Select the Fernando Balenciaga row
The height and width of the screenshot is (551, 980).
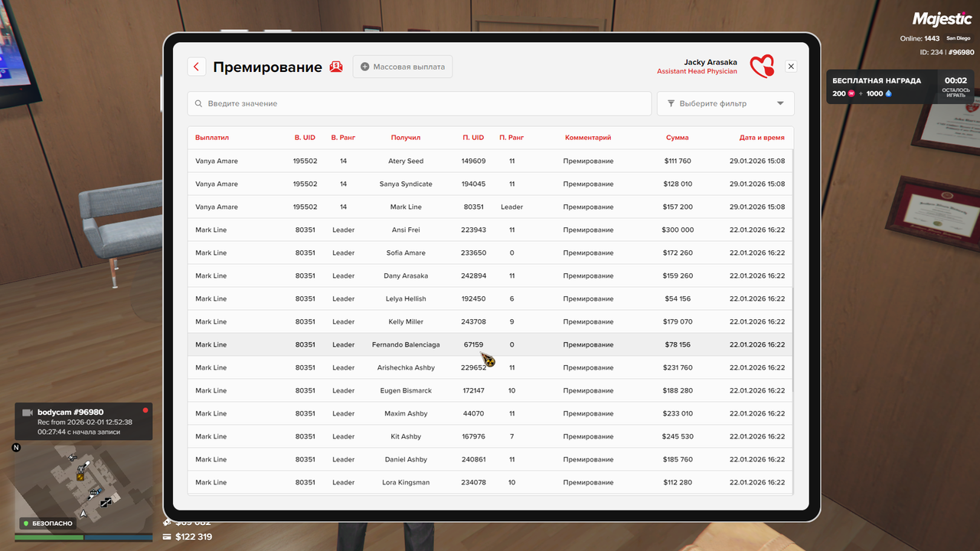pos(491,344)
